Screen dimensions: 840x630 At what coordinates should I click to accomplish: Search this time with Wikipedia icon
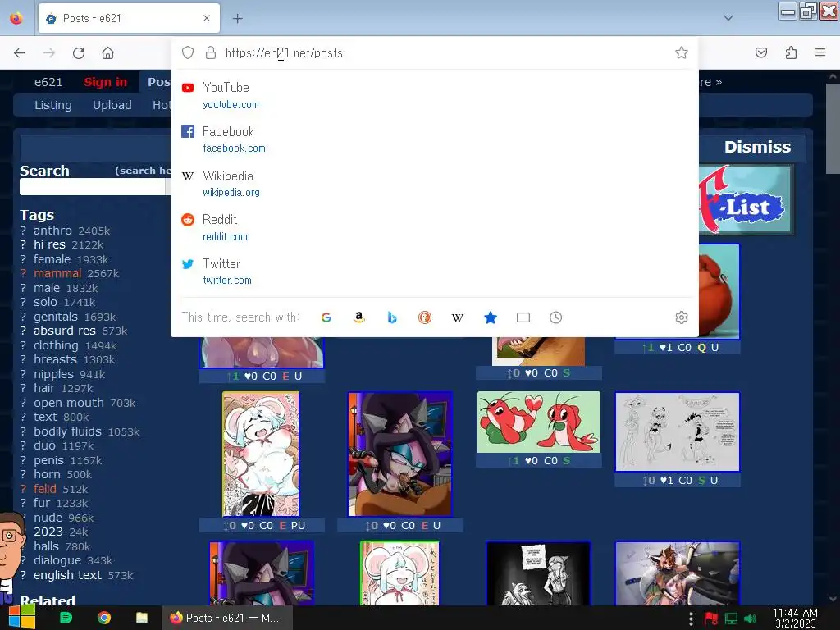(458, 317)
